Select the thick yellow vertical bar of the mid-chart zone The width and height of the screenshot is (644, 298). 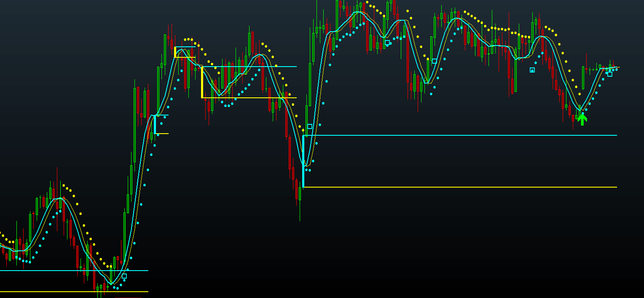coord(202,82)
